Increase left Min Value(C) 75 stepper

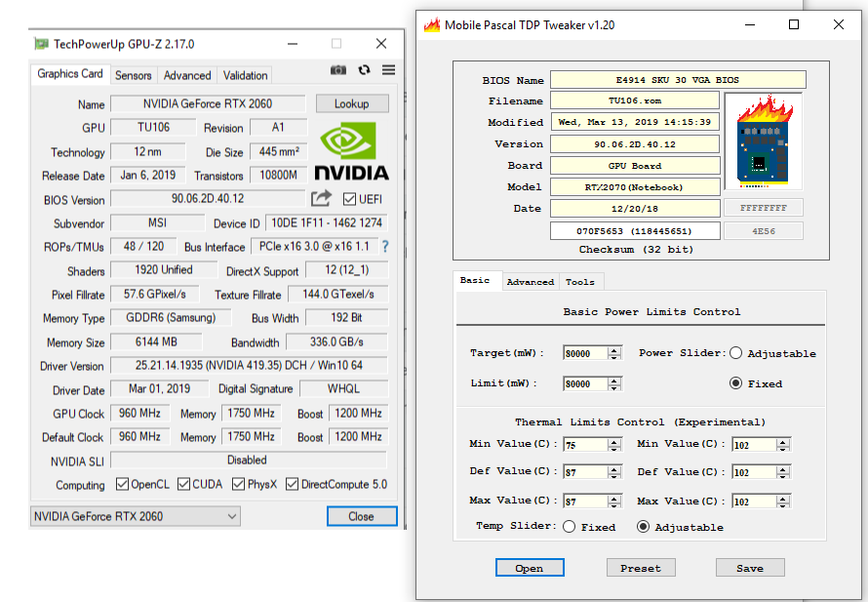click(613, 441)
